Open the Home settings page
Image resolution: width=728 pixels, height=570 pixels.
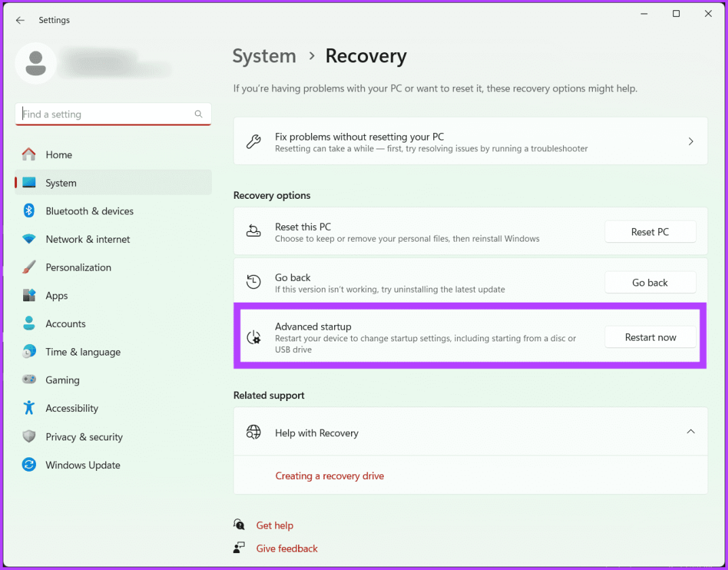pyautogui.click(x=59, y=155)
